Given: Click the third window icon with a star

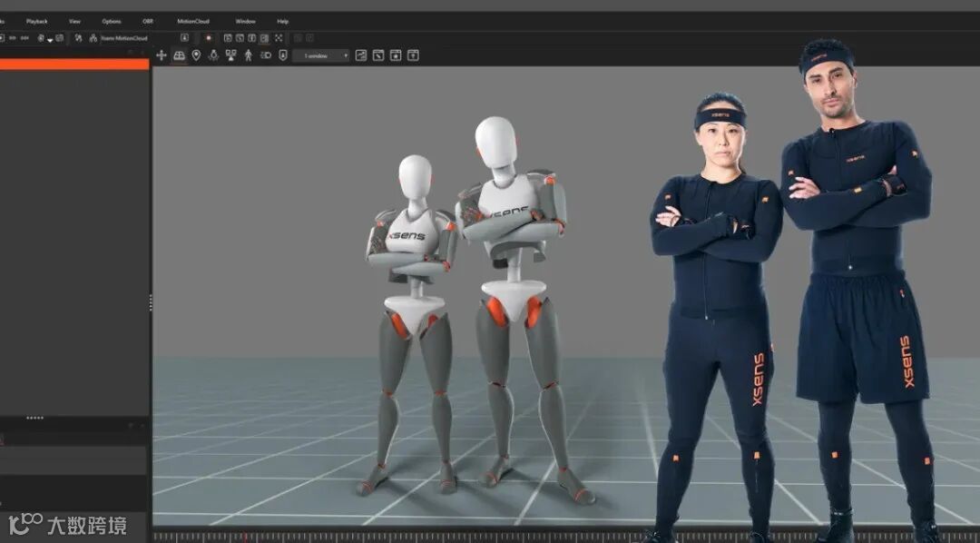Looking at the screenshot, I should [396, 55].
